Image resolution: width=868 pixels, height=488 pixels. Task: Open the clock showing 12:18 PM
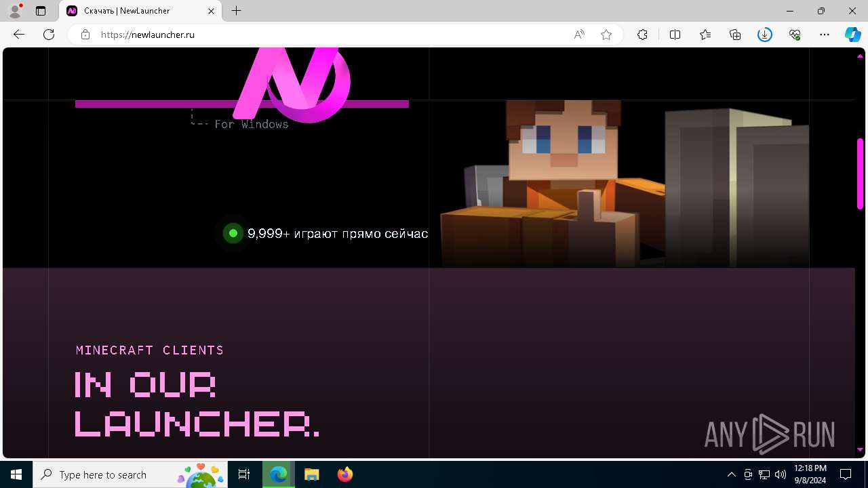[x=810, y=474]
